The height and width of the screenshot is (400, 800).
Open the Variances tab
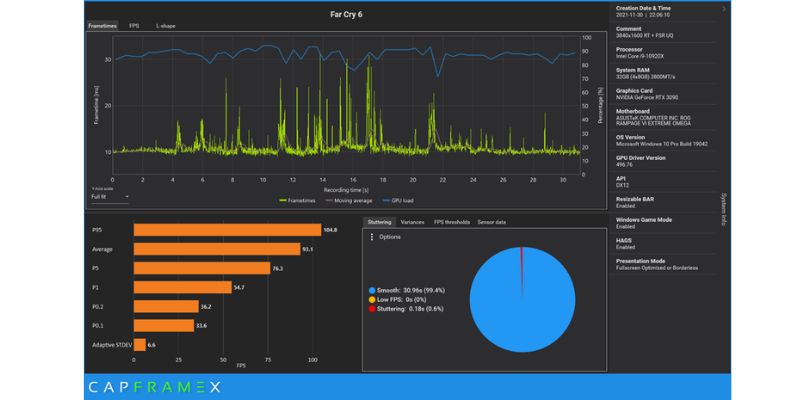pos(412,222)
